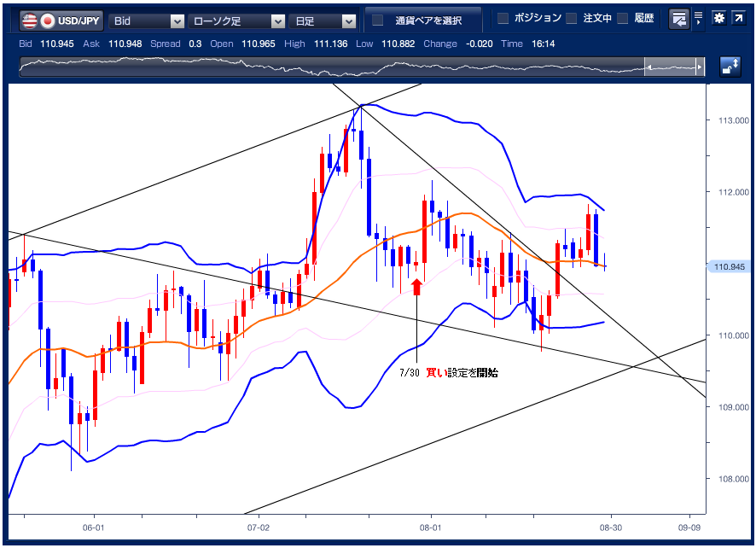
Task: Enable the ポジション checkbox
Action: pyautogui.click(x=503, y=18)
